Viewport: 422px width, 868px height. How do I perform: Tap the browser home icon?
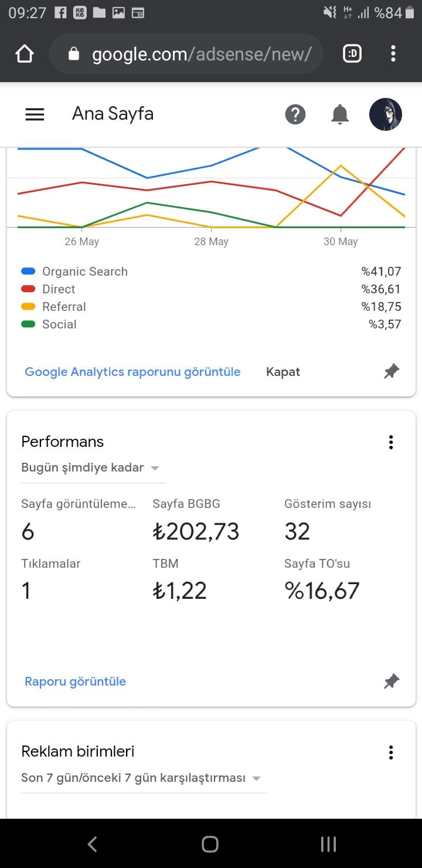(25, 54)
